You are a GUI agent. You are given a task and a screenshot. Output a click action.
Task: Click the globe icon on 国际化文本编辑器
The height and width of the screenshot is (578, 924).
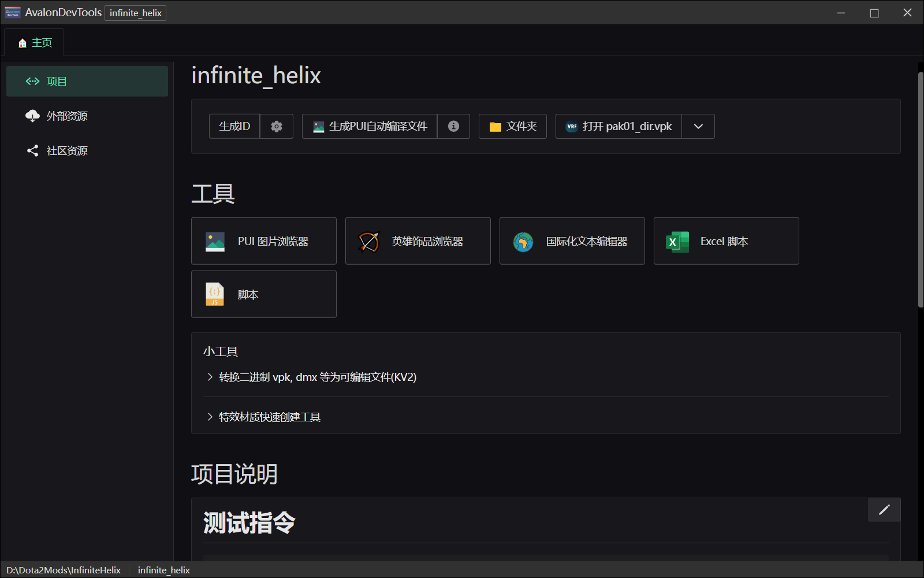click(523, 242)
